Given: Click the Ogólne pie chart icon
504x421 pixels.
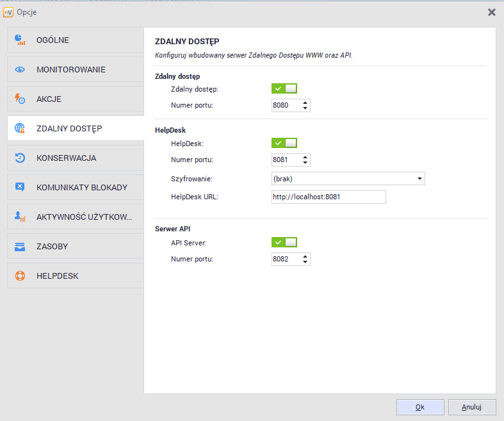Looking at the screenshot, I should (20, 40).
